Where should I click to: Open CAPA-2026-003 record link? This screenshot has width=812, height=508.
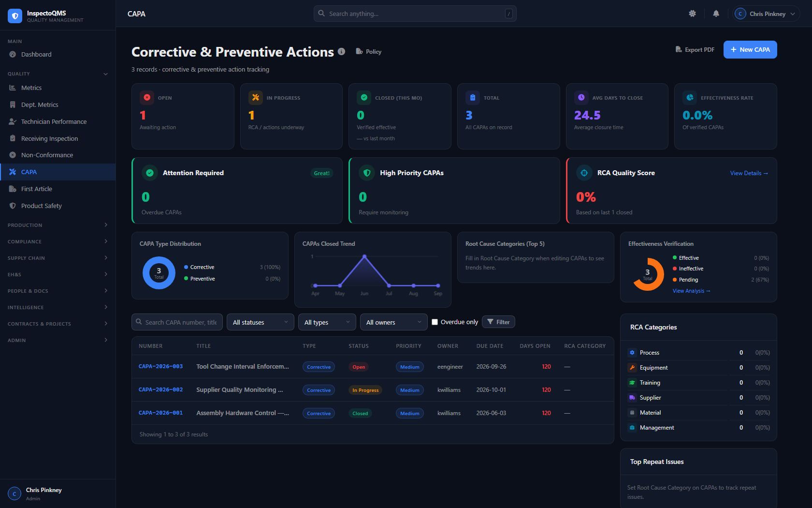click(x=160, y=366)
